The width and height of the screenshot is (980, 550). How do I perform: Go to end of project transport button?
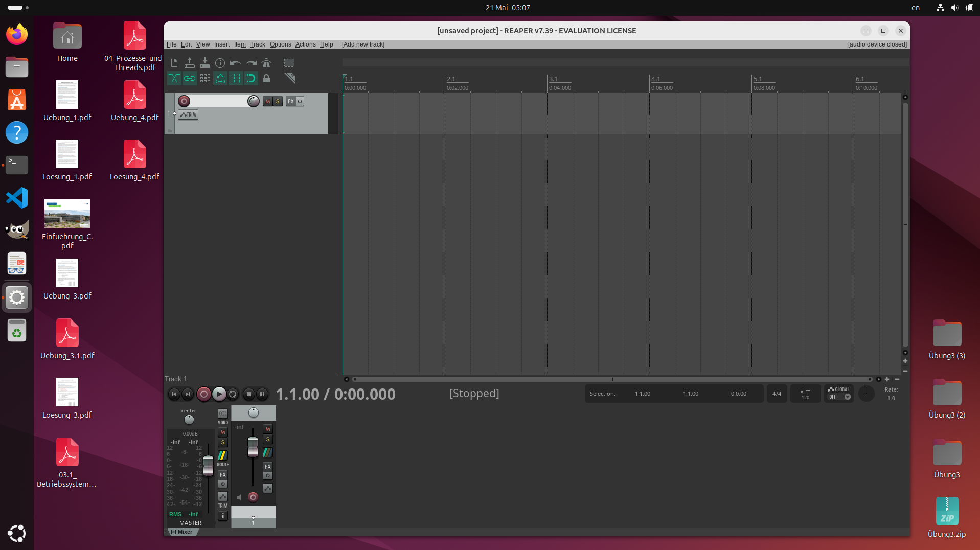(188, 394)
